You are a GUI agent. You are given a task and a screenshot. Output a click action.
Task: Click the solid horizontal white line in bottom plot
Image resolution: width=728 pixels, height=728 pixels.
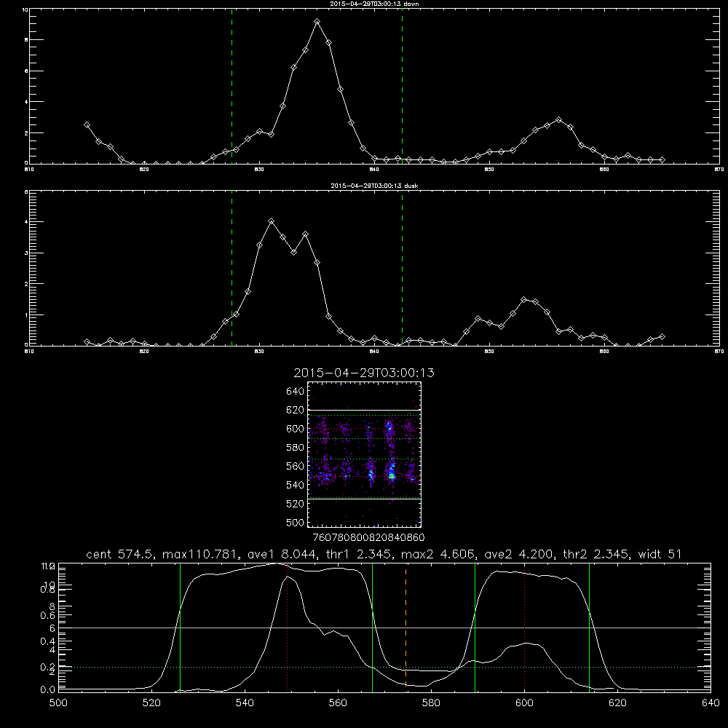pyautogui.click(x=384, y=628)
